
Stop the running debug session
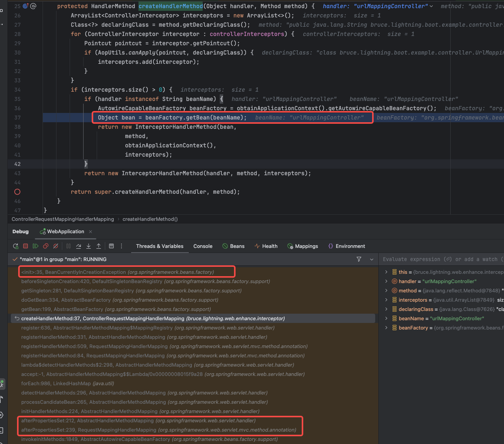click(26, 246)
